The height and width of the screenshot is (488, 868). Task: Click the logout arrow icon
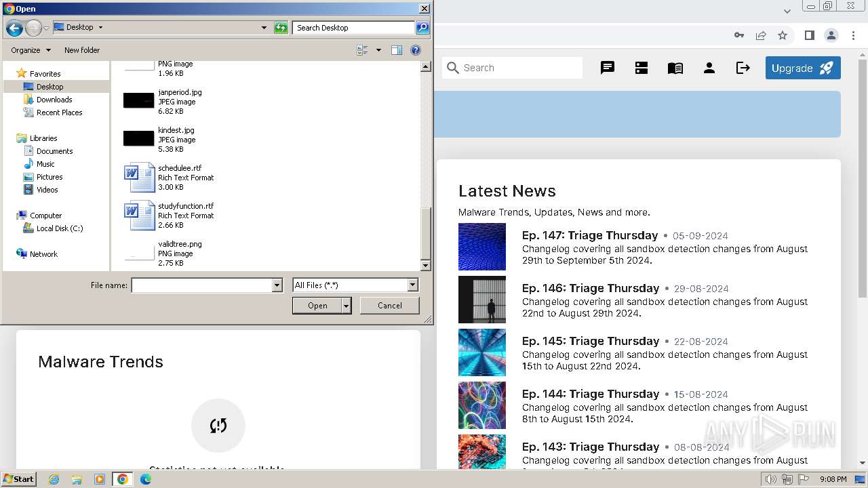click(x=743, y=68)
